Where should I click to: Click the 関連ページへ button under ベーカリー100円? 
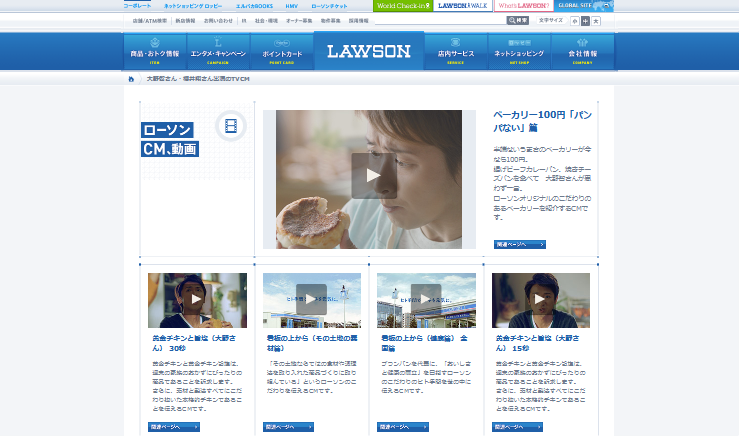pyautogui.click(x=520, y=244)
